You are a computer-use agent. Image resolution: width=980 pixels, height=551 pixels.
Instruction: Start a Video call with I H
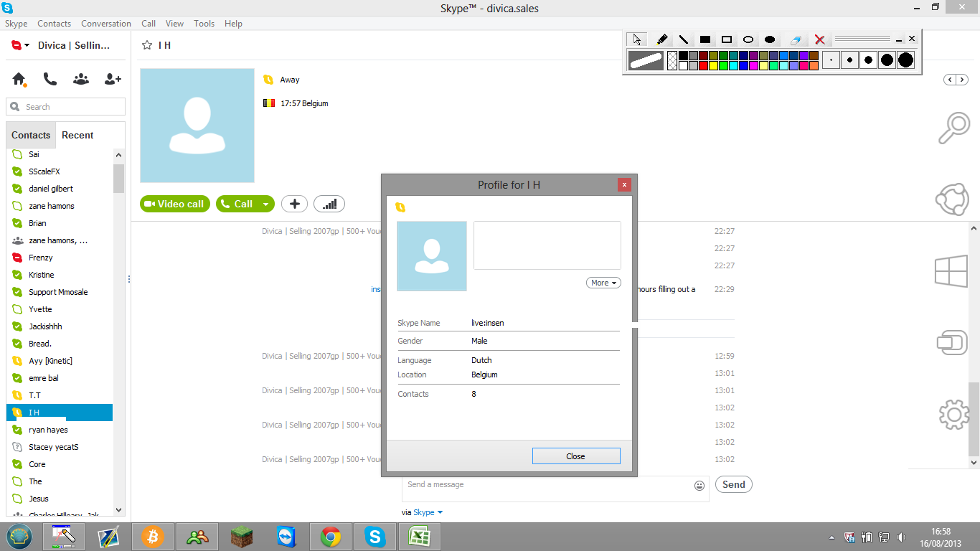point(176,204)
